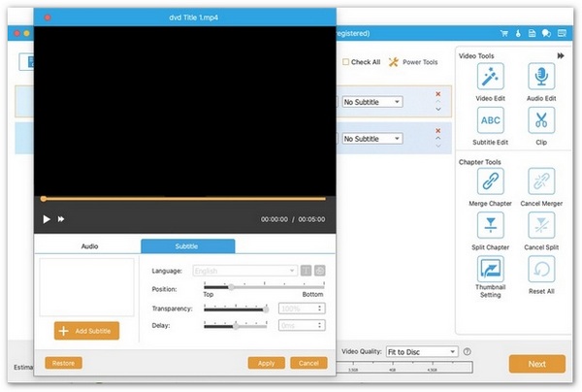Click the Merge Chapter link icon
Viewport: 582px width, 392px height.
490,181
